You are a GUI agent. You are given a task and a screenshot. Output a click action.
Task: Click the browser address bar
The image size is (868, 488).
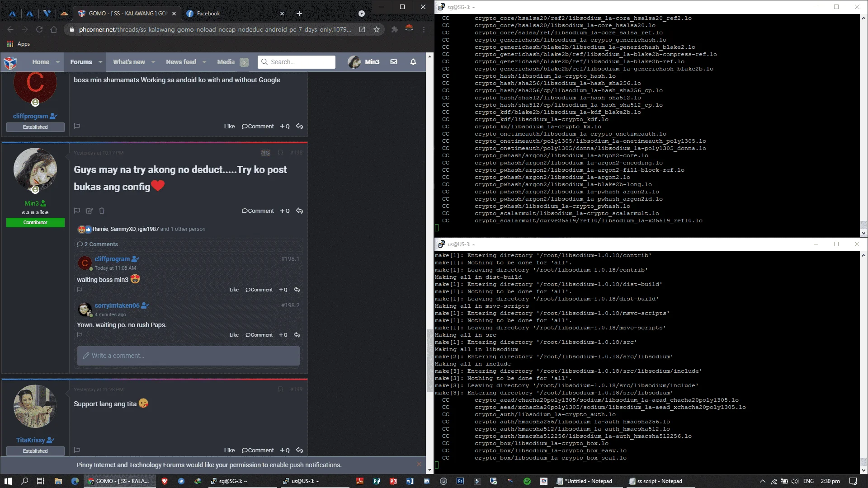pos(215,29)
